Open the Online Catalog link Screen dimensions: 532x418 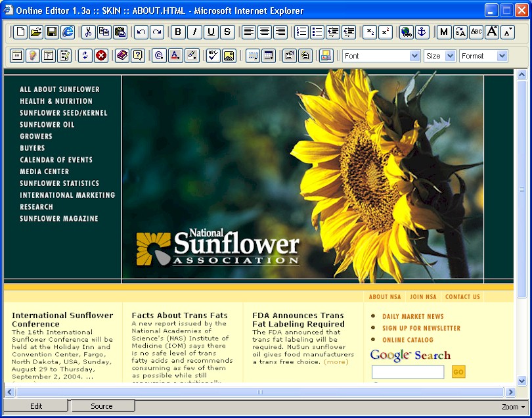(408, 340)
